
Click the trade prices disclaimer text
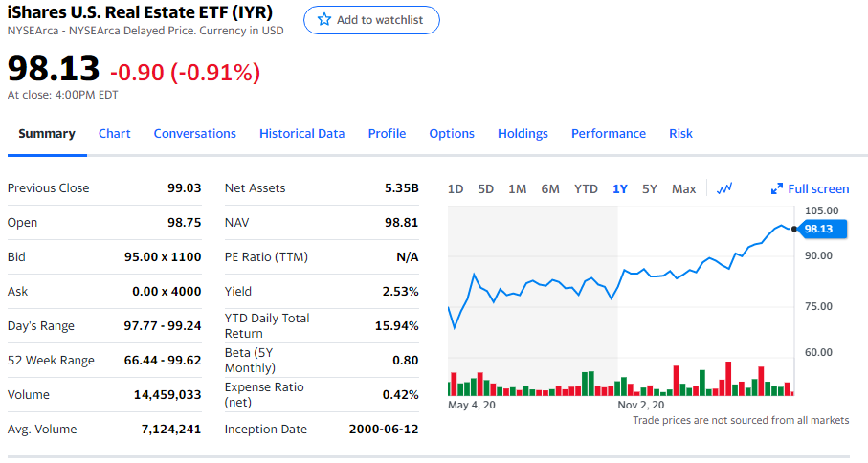tap(741, 420)
